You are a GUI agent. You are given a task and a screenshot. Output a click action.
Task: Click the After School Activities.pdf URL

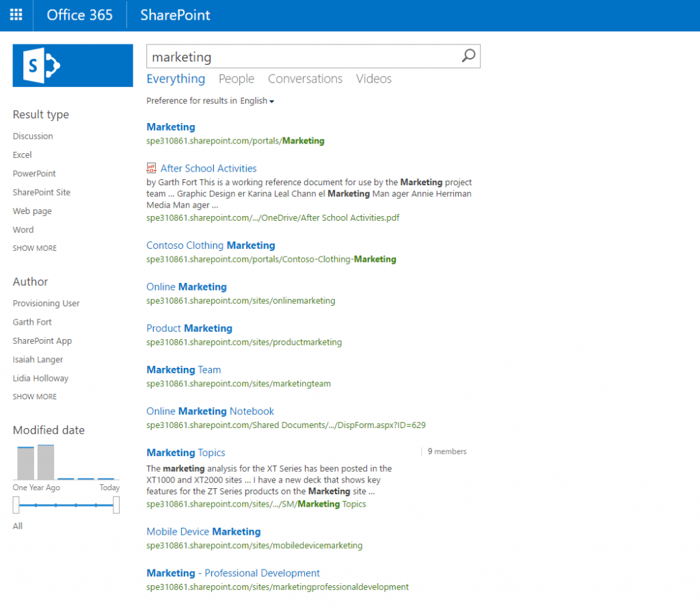click(273, 217)
